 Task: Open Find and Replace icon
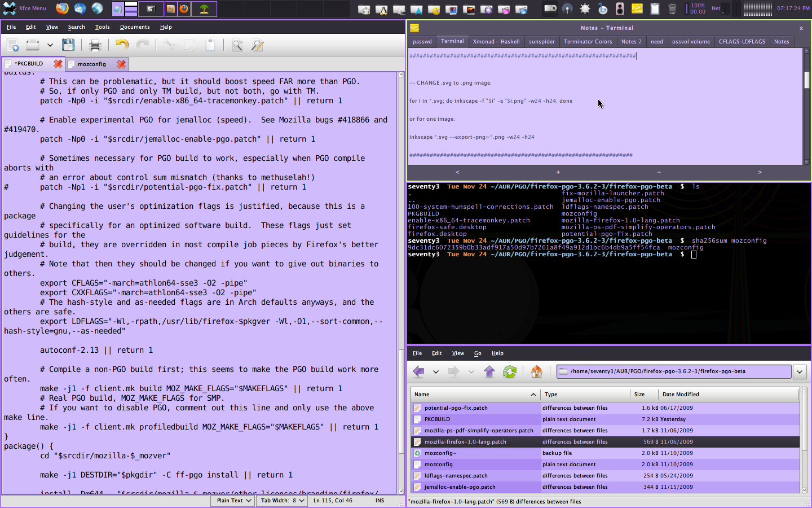(x=258, y=45)
